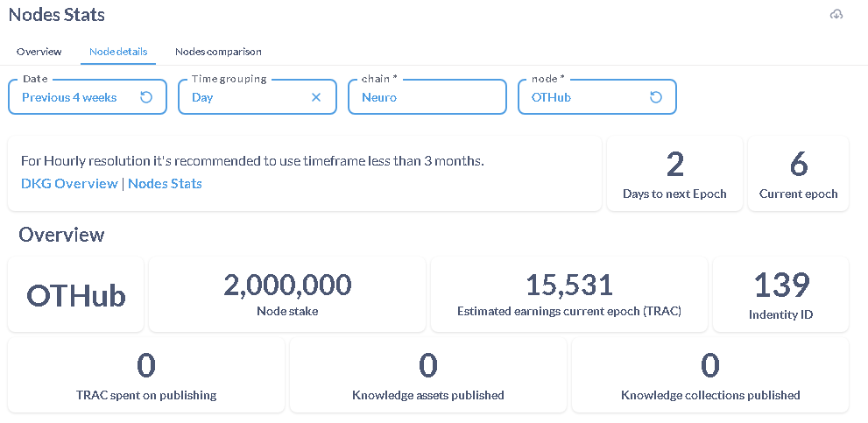Open the Nodes comparison tab
868x423 pixels.
(218, 52)
